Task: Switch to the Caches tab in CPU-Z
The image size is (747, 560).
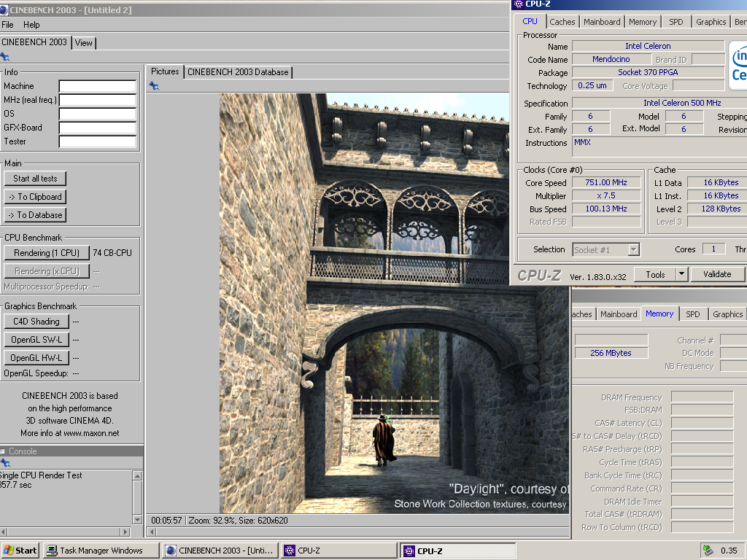Action: click(x=562, y=22)
